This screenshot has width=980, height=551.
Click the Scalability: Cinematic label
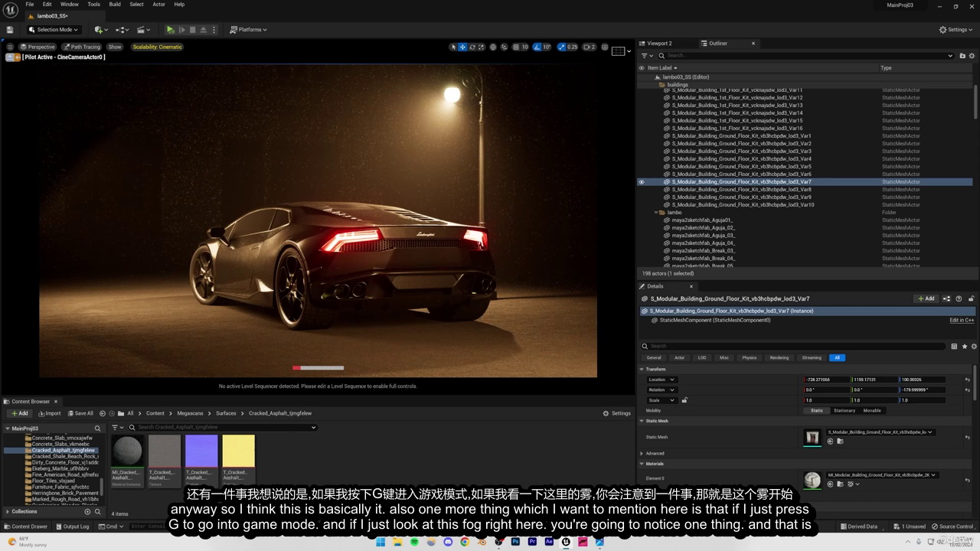pyautogui.click(x=157, y=47)
